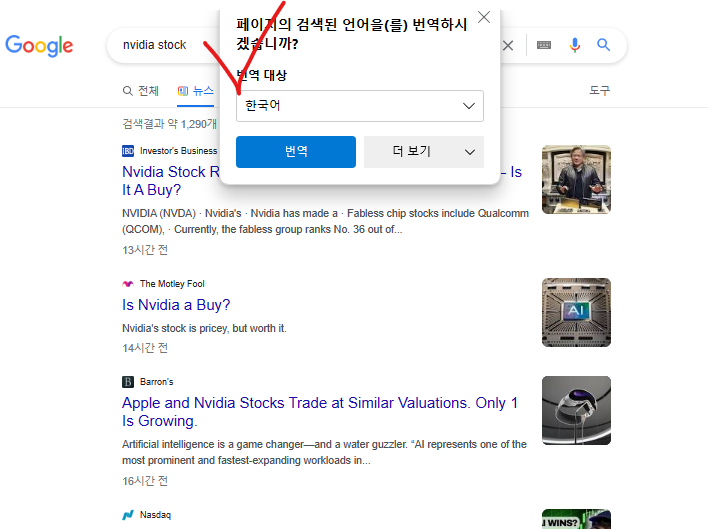
Task: Select the 뉴스 tab
Action: click(196, 91)
